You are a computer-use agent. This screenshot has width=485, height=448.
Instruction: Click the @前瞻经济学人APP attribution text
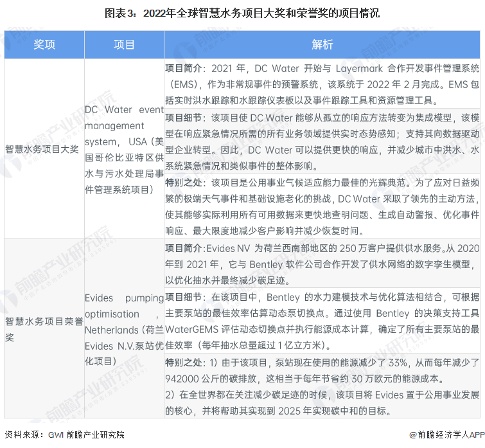pyautogui.click(x=443, y=435)
